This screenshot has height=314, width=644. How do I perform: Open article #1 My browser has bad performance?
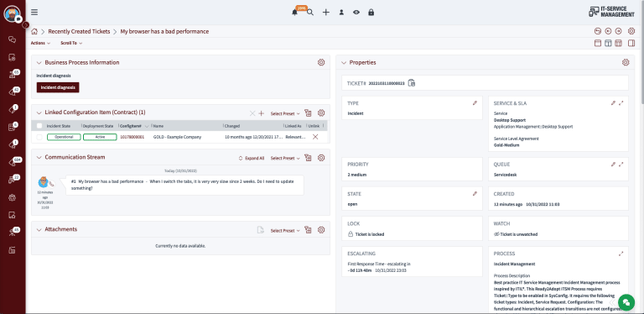click(184, 185)
